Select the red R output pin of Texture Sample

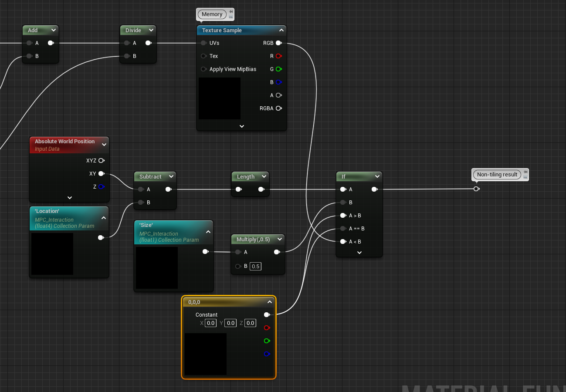[x=278, y=56]
